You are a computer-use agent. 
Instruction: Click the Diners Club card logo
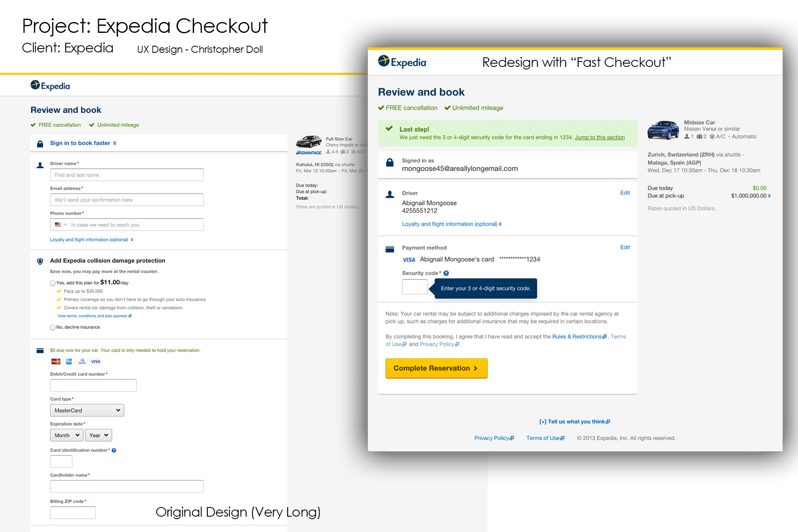(x=82, y=362)
